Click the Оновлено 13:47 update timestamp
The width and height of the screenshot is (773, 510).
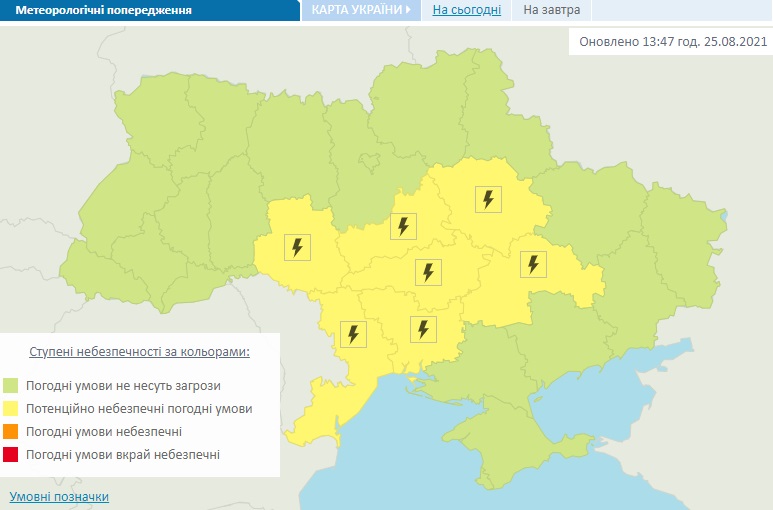click(670, 43)
